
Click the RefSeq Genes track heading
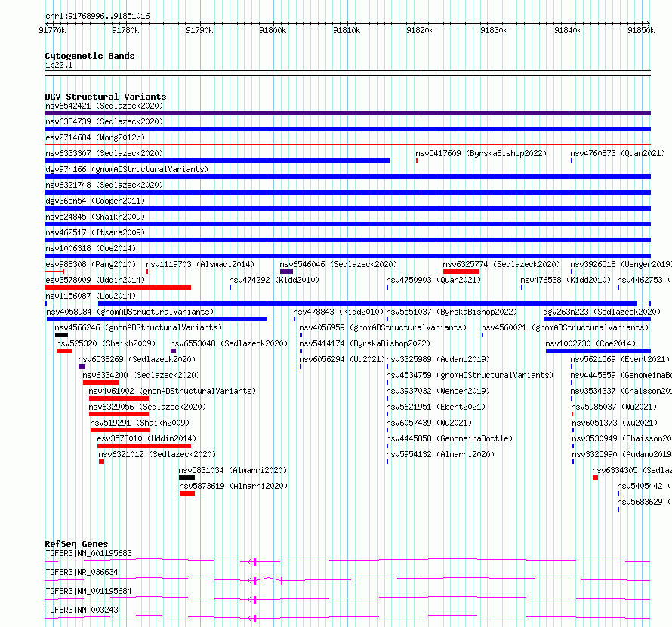(x=77, y=544)
